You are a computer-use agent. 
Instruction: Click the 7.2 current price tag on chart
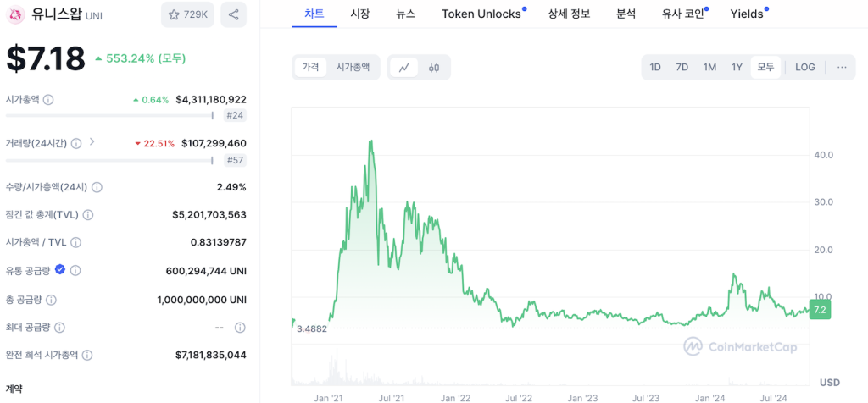point(820,310)
